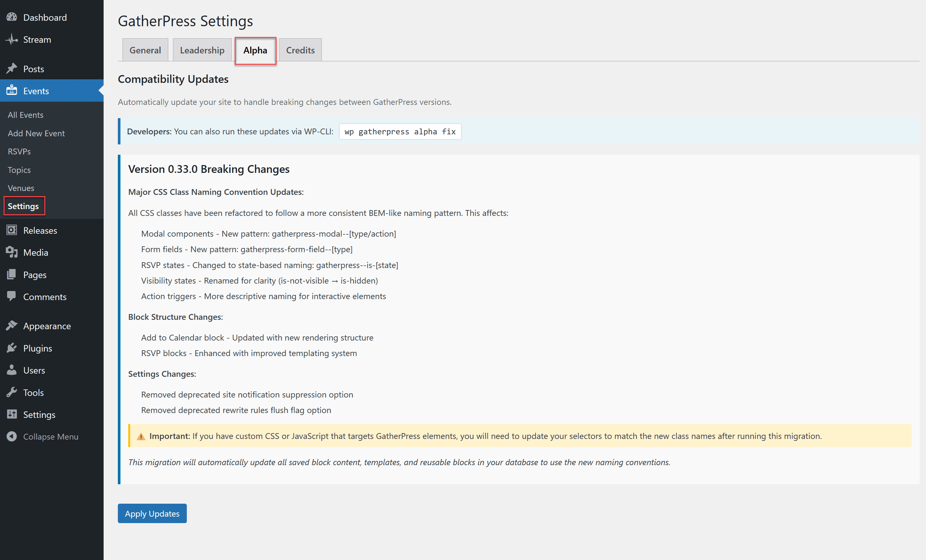
Task: Click the Tools wrench icon
Action: pyautogui.click(x=12, y=392)
